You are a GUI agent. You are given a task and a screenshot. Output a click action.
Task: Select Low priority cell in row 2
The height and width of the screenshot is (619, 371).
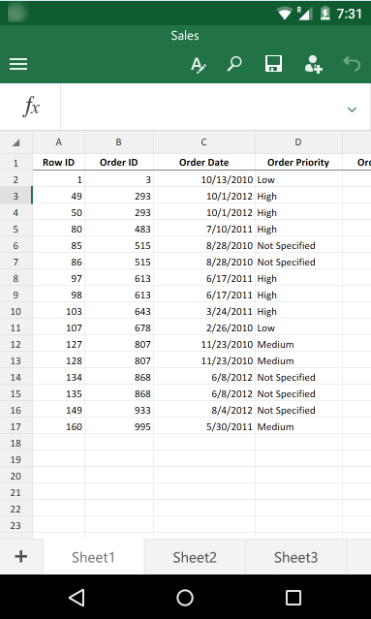(x=298, y=180)
